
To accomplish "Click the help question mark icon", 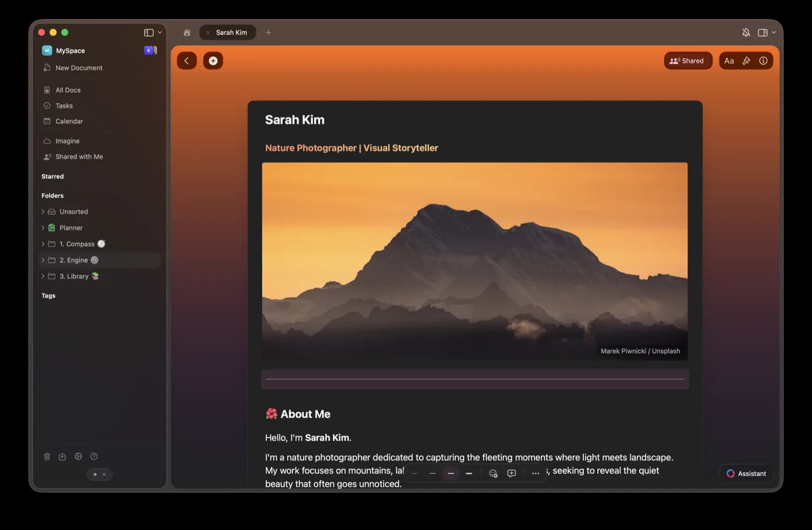I will (94, 456).
